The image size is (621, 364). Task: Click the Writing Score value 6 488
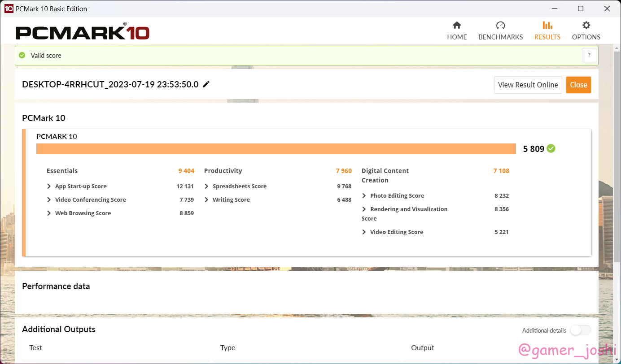[344, 200]
